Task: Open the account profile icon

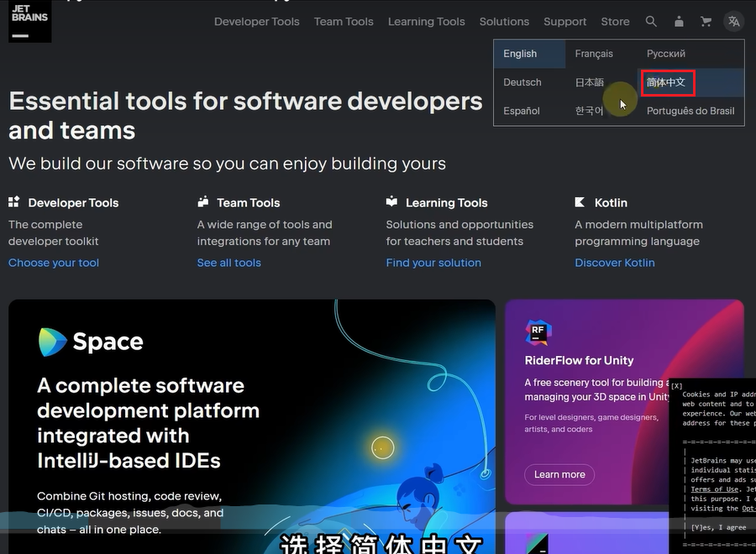Action: (679, 22)
